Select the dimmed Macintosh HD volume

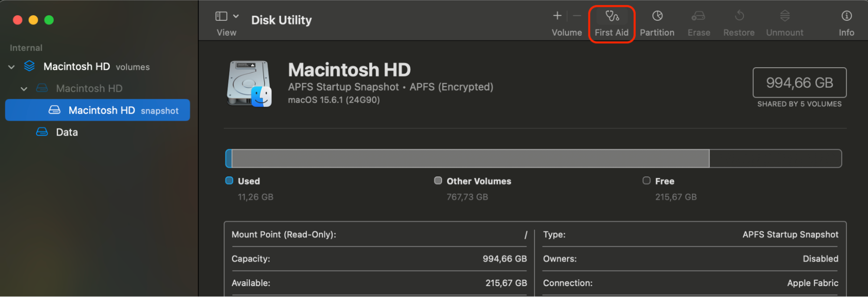click(x=97, y=88)
